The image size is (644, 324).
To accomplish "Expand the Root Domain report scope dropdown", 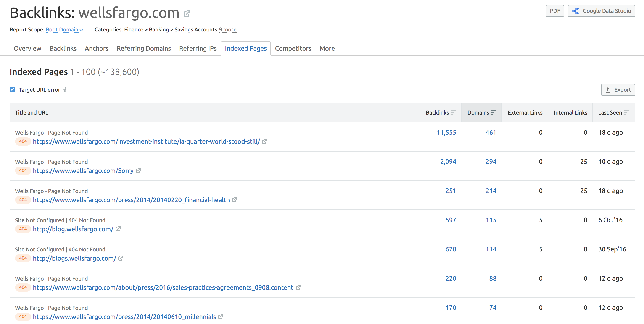I will pyautogui.click(x=64, y=30).
